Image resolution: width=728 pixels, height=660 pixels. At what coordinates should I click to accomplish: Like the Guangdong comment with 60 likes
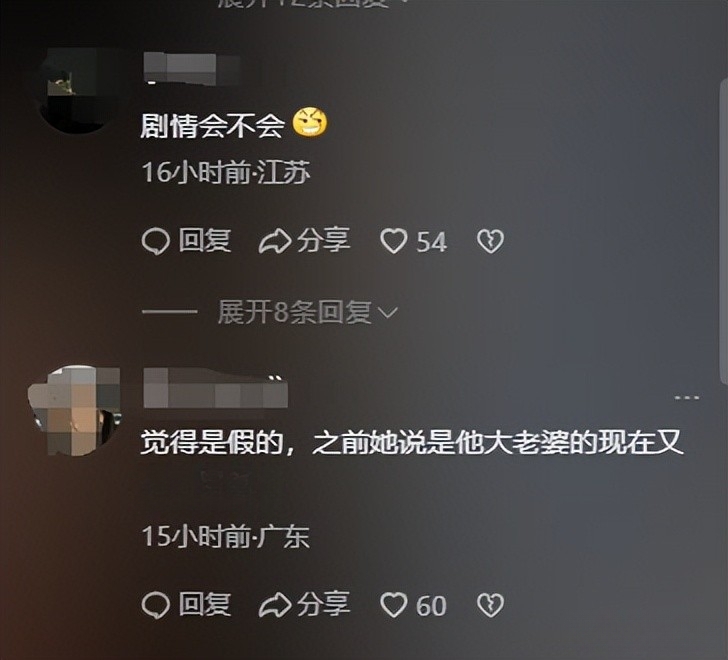394,605
